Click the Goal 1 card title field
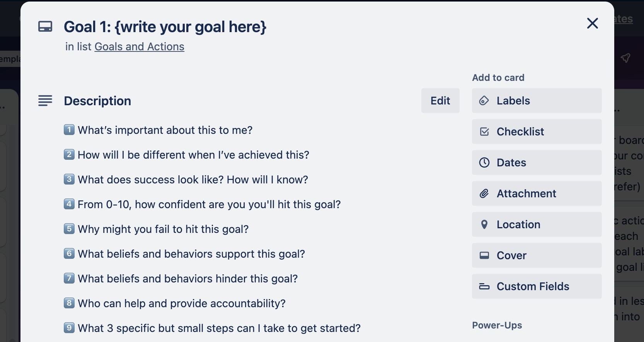644x342 pixels. pos(165,27)
